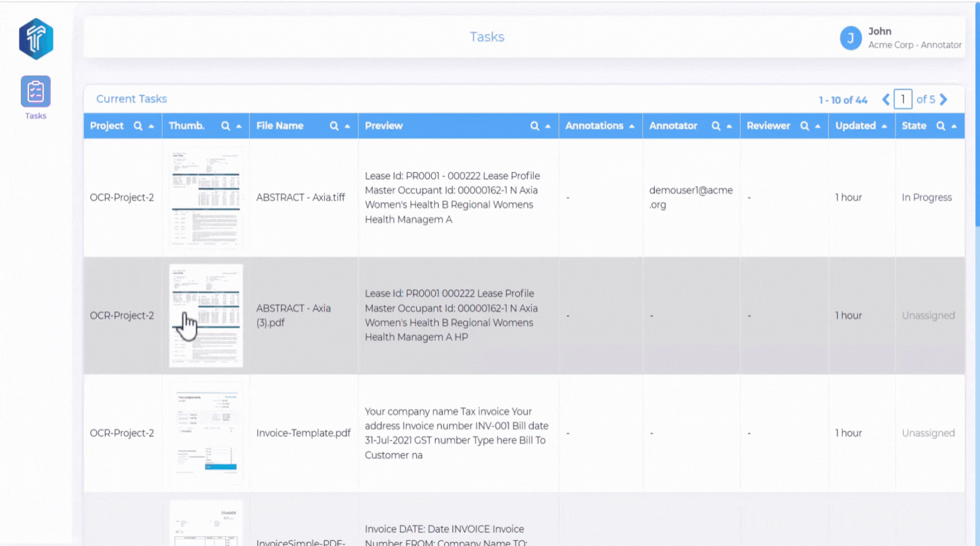Click the Tasks page title

(x=487, y=37)
